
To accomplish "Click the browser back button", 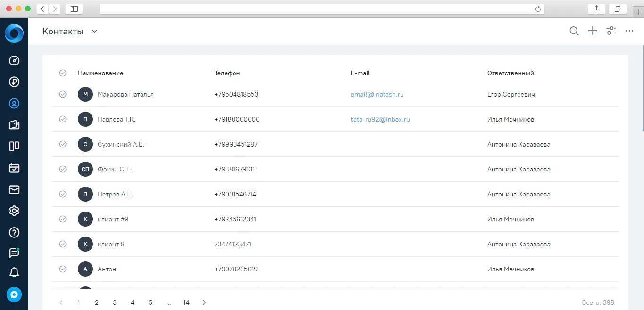I will click(42, 9).
